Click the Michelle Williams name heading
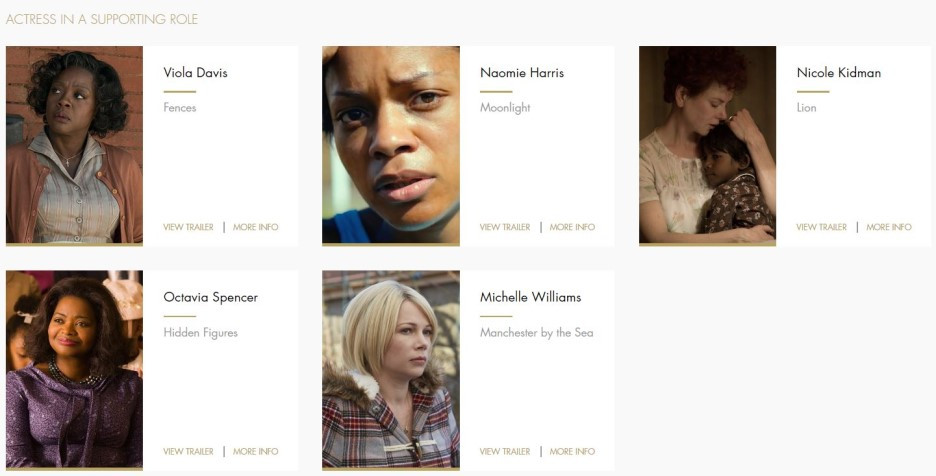This screenshot has height=476, width=936. coord(531,297)
